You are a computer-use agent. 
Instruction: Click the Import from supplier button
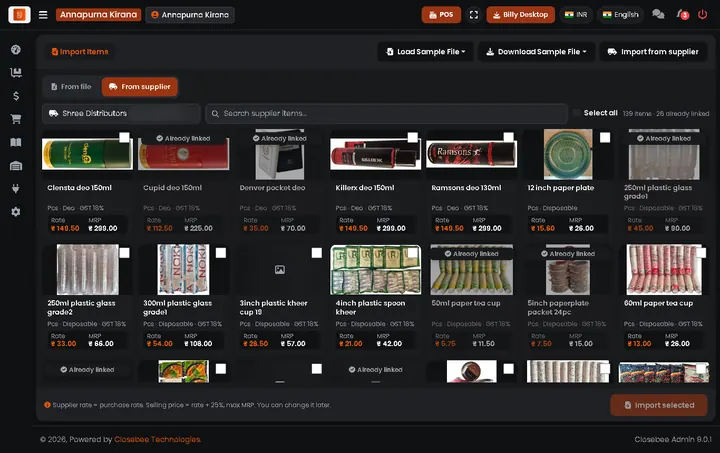(x=653, y=52)
